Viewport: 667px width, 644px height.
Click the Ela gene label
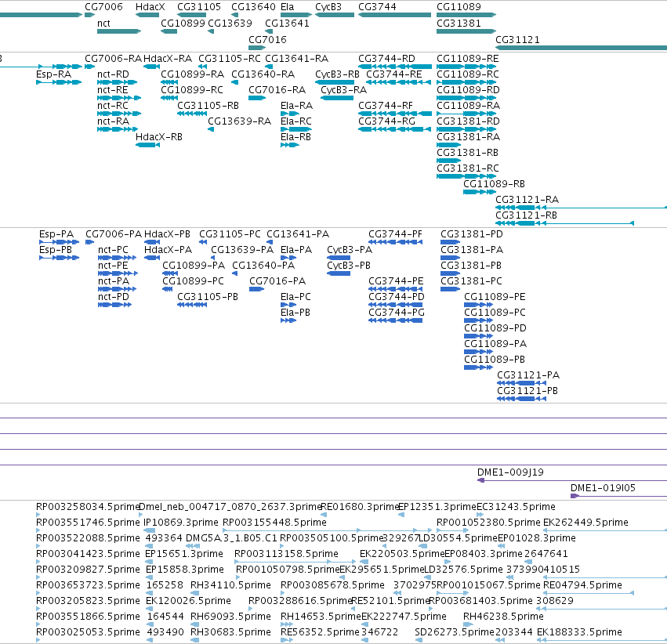click(x=287, y=7)
